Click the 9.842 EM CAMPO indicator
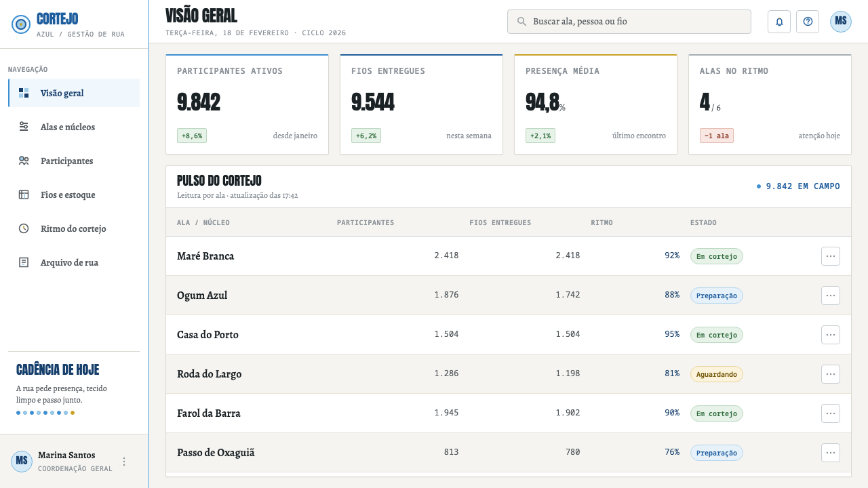The height and width of the screenshot is (488, 868). tap(798, 186)
